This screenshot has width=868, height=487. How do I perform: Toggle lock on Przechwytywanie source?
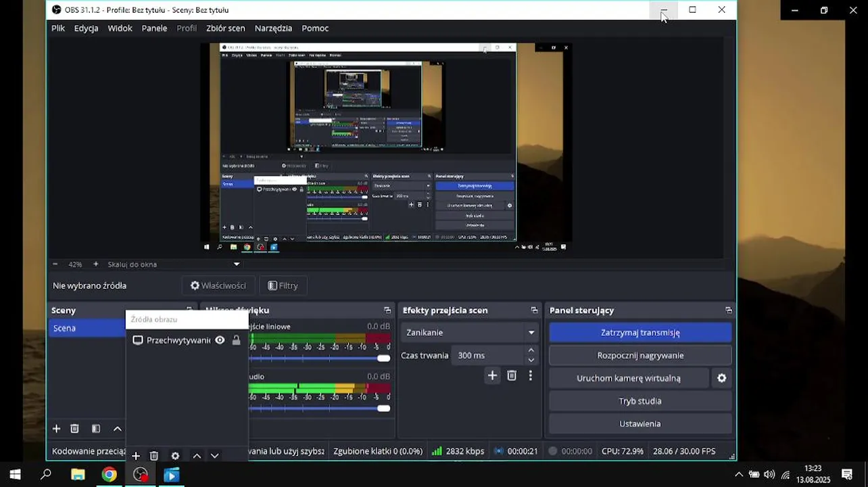pos(236,340)
